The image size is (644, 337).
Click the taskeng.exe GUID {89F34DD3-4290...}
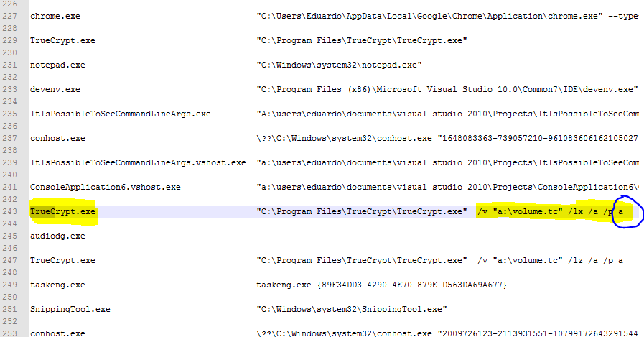tap(412, 285)
